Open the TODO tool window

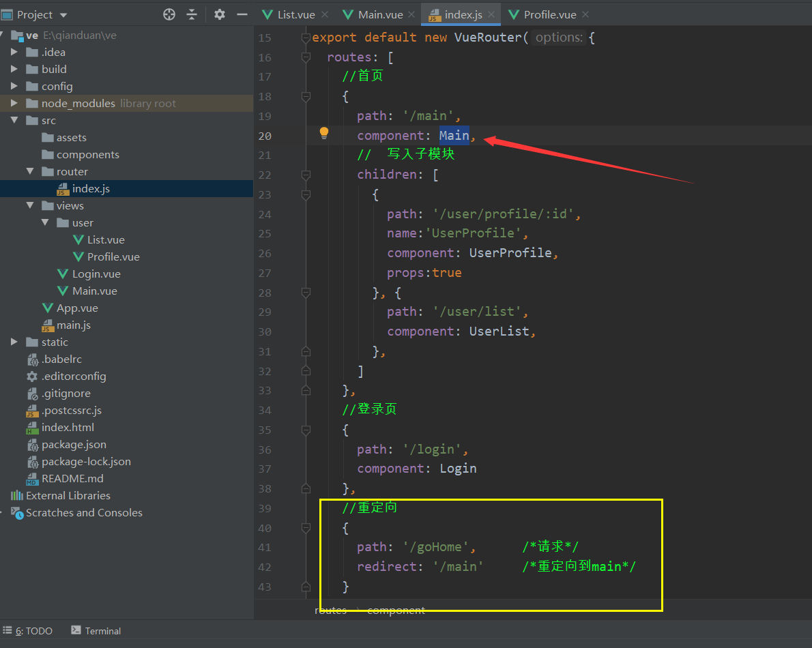28,631
